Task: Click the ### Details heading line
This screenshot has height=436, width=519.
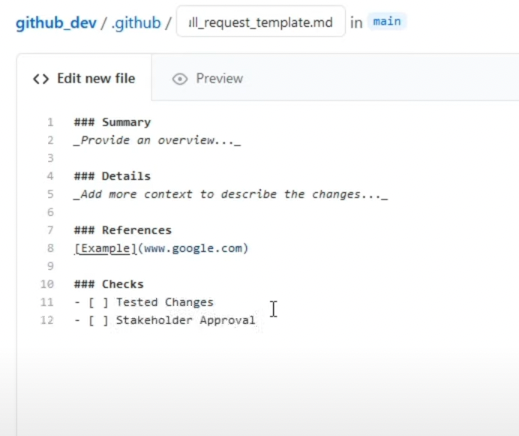Action: (112, 176)
